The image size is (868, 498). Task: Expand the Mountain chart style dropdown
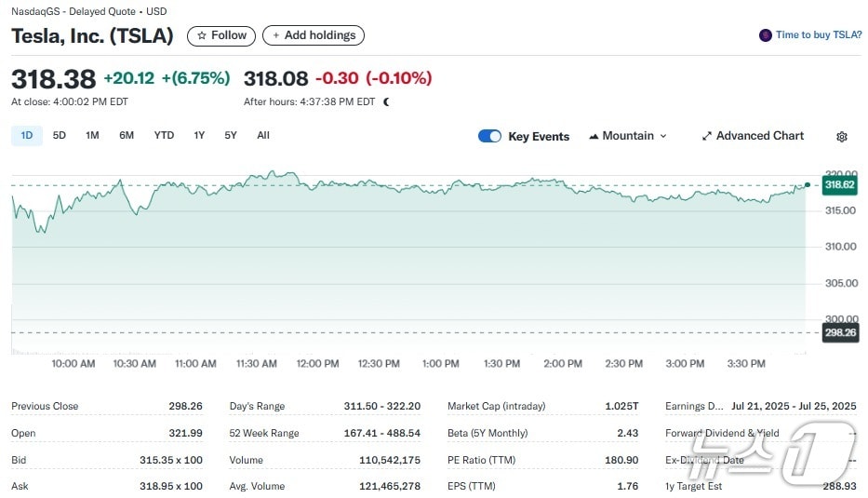tap(663, 136)
